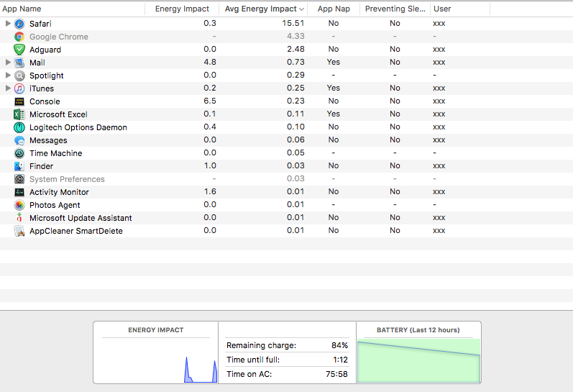Expand the iTunes process group
Image resolution: width=573 pixels, height=392 pixels.
[8, 88]
